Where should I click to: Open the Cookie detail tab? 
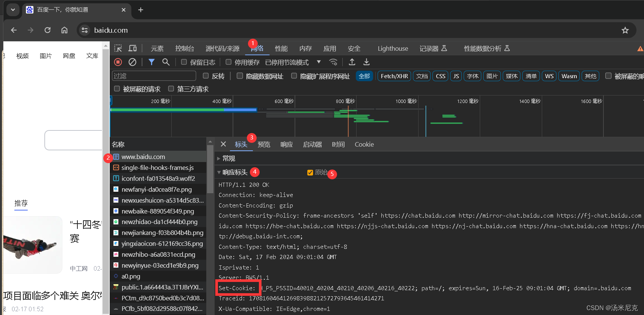click(x=364, y=144)
